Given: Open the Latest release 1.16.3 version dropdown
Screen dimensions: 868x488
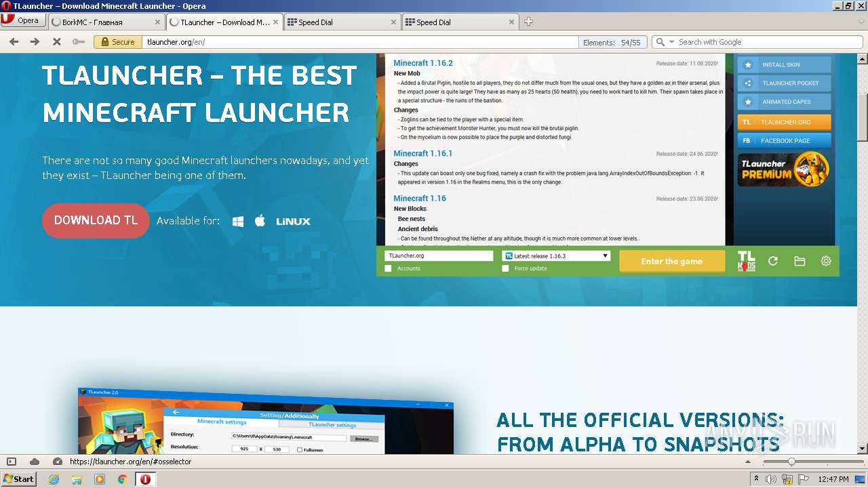Looking at the screenshot, I should [x=556, y=256].
